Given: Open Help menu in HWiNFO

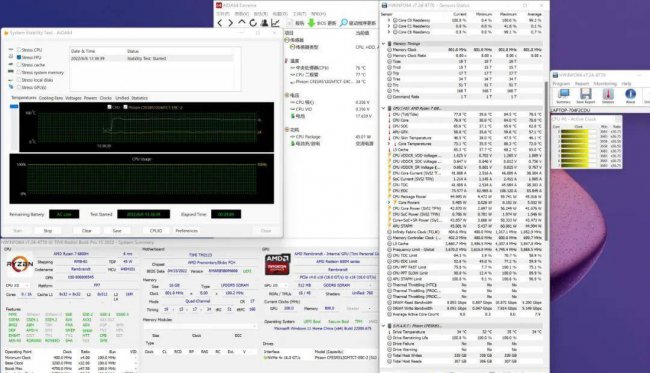Looking at the screenshot, I should point(626,83).
